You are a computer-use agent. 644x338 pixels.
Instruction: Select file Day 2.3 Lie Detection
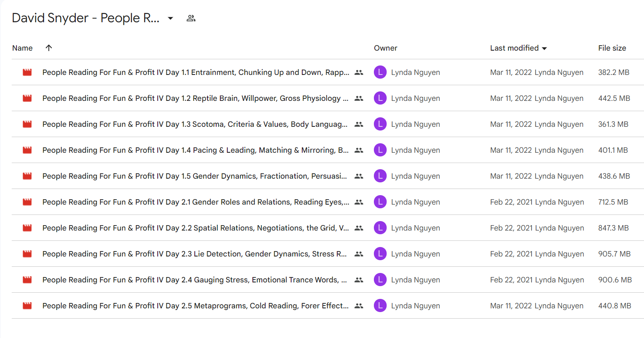tap(196, 254)
